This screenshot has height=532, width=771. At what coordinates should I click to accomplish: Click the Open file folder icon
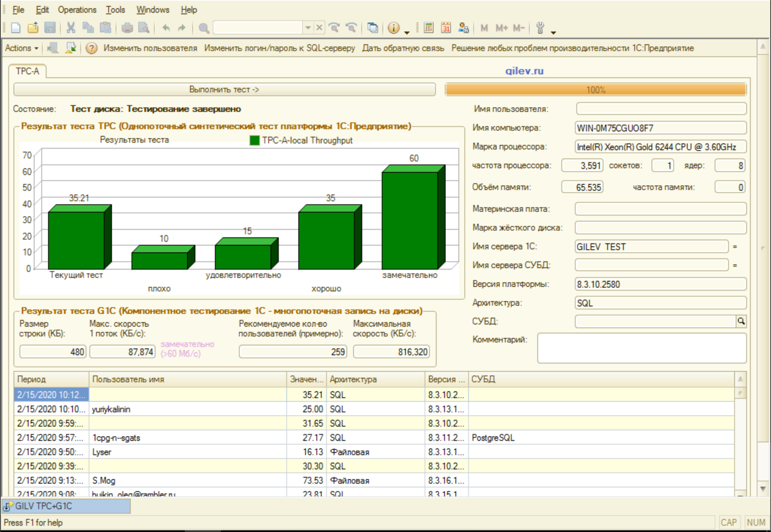tap(33, 28)
